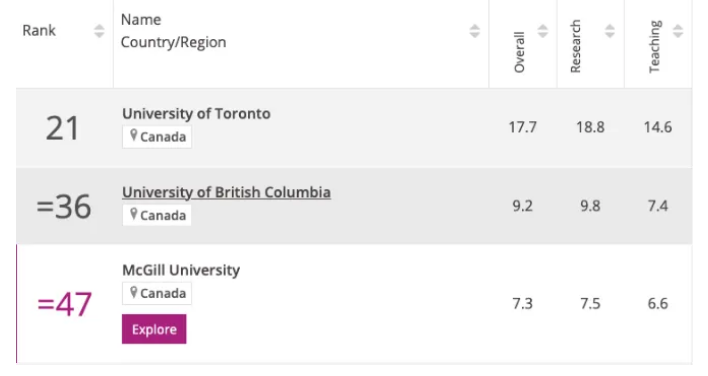Click the Name Country/Region header text
708x376 pixels.
[173, 31]
